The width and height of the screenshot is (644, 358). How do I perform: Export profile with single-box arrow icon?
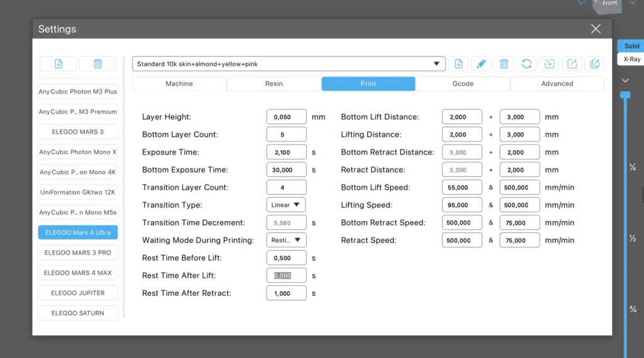click(x=572, y=63)
